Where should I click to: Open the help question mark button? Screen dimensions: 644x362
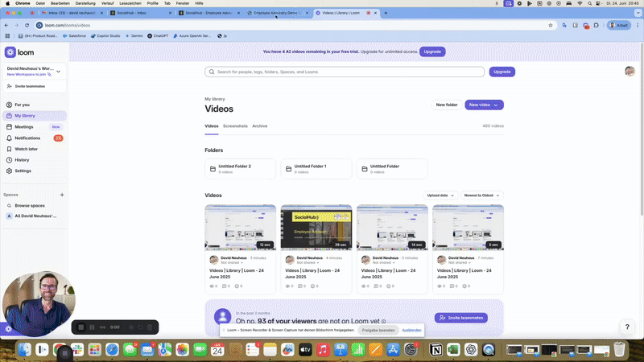627,327
